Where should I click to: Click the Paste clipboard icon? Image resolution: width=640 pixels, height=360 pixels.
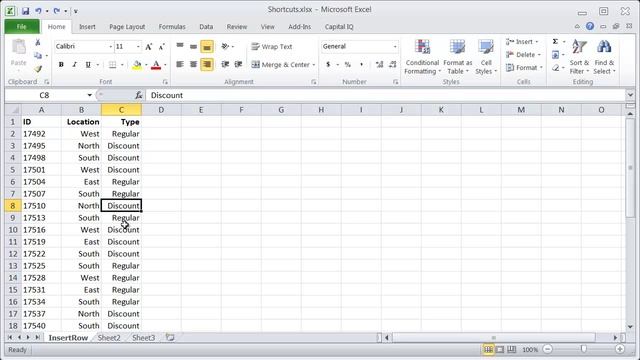(18, 47)
